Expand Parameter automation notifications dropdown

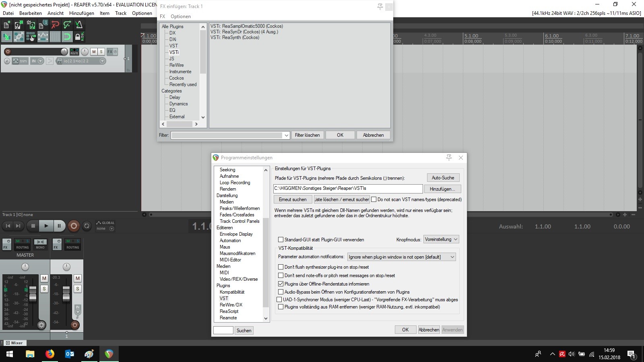(x=401, y=257)
